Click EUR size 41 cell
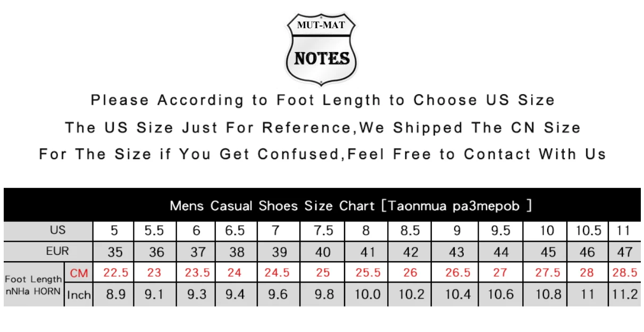The height and width of the screenshot is (332, 644). 367,252
